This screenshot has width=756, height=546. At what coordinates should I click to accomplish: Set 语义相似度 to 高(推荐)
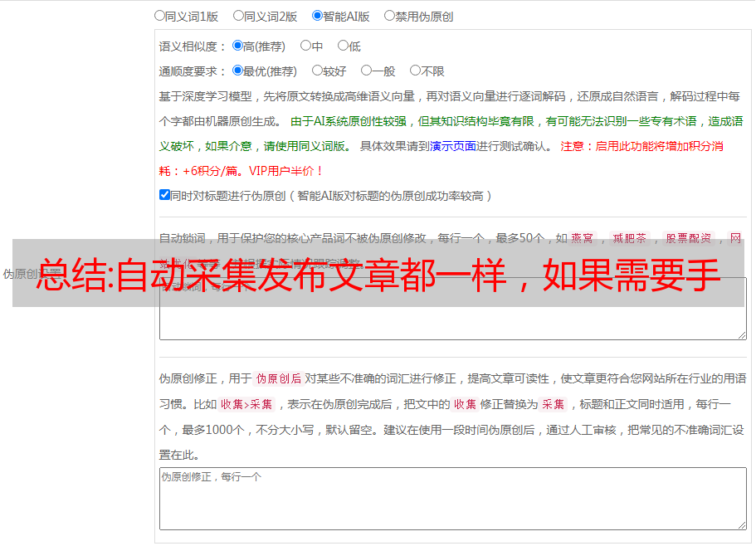(237, 46)
